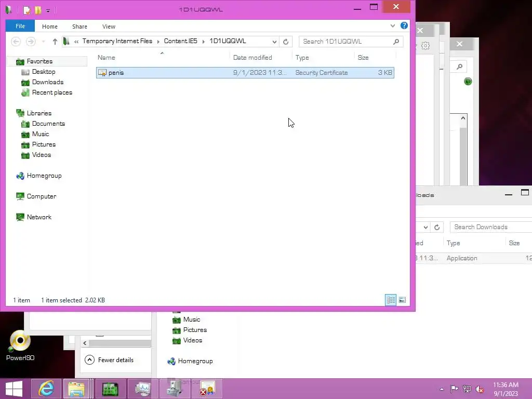Click left scroll arrow in background dialog
Viewport: 532px width, 399px height.
click(x=85, y=343)
